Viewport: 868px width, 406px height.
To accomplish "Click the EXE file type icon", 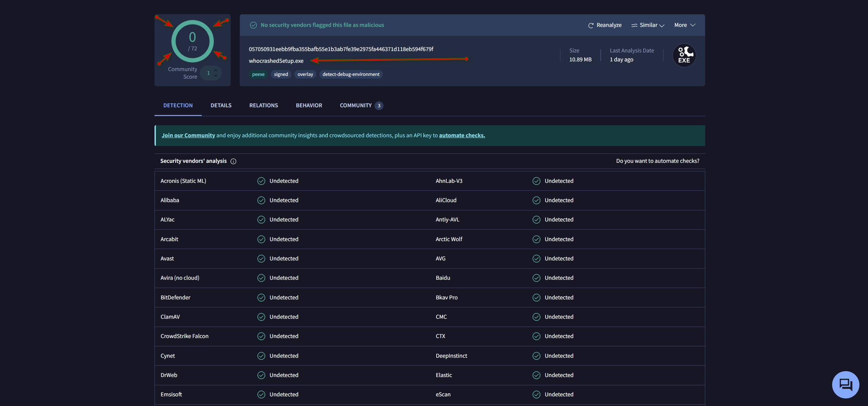I will [x=684, y=56].
